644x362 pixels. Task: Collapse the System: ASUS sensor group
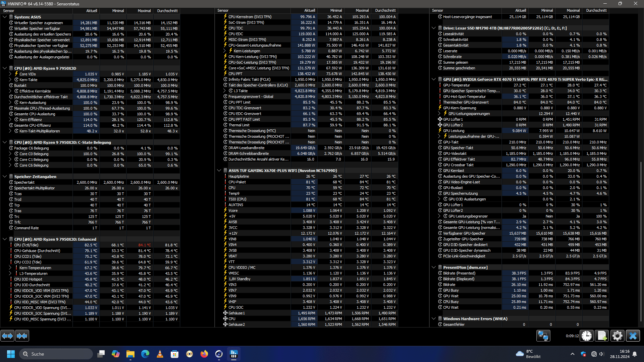(x=5, y=17)
